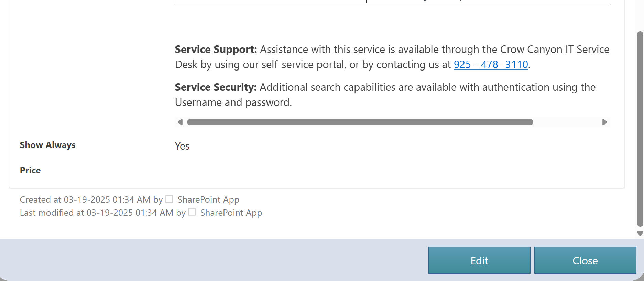Click the vertical scrollbar down arrow
Image resolution: width=644 pixels, height=281 pixels.
(x=640, y=234)
